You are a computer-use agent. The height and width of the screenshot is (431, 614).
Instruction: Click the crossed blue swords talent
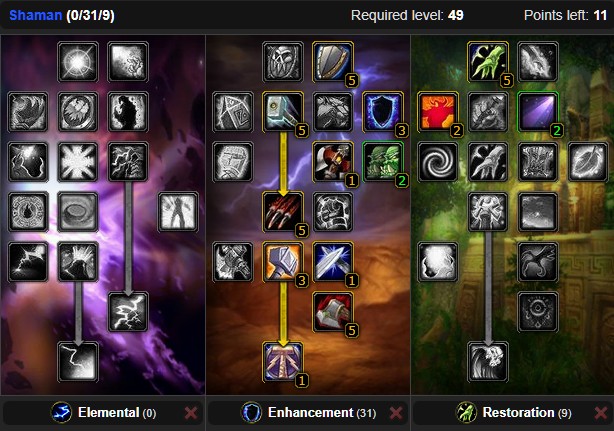[x=333, y=262]
